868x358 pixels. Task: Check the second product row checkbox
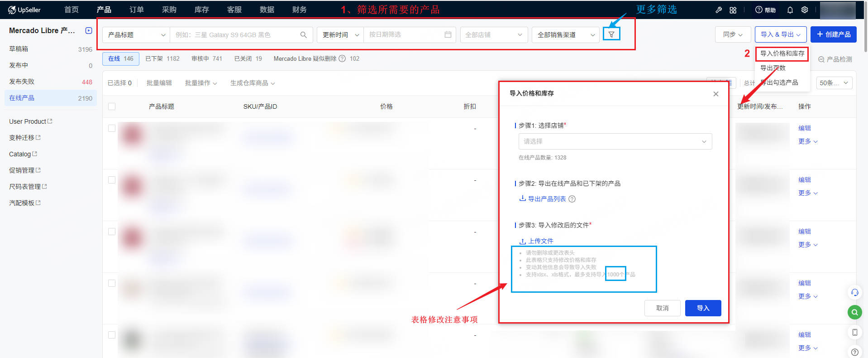[x=112, y=180]
